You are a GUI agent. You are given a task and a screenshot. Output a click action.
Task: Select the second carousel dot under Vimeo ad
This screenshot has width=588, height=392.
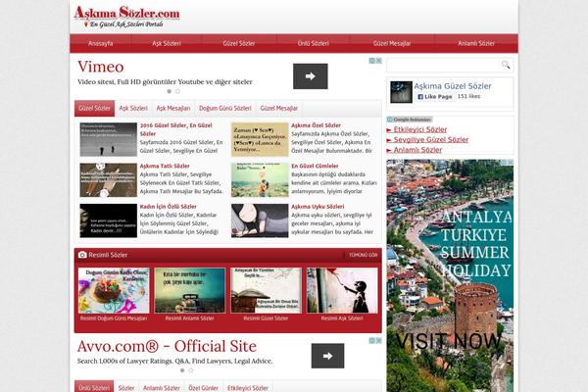pyautogui.click(x=177, y=91)
